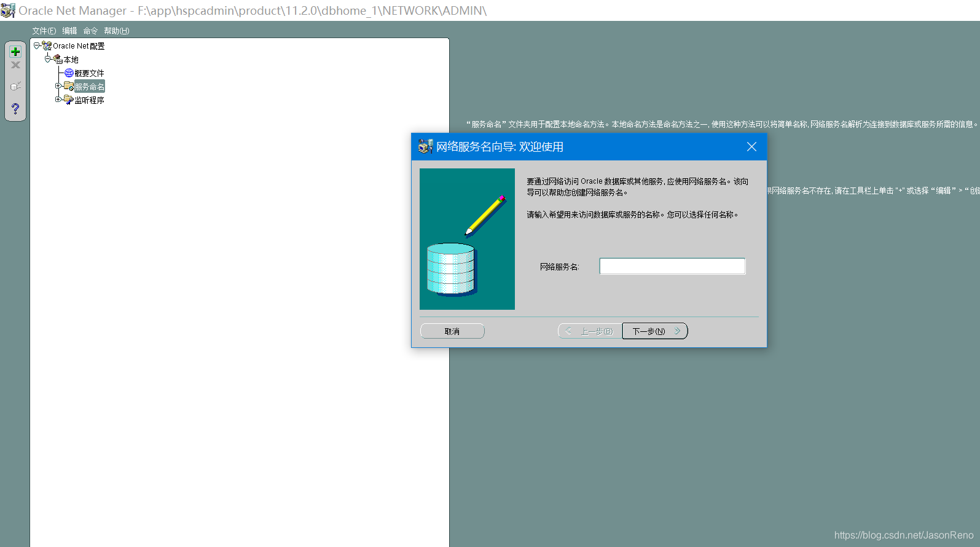Collapse the Oracle Net 配置 tree node

coord(37,45)
